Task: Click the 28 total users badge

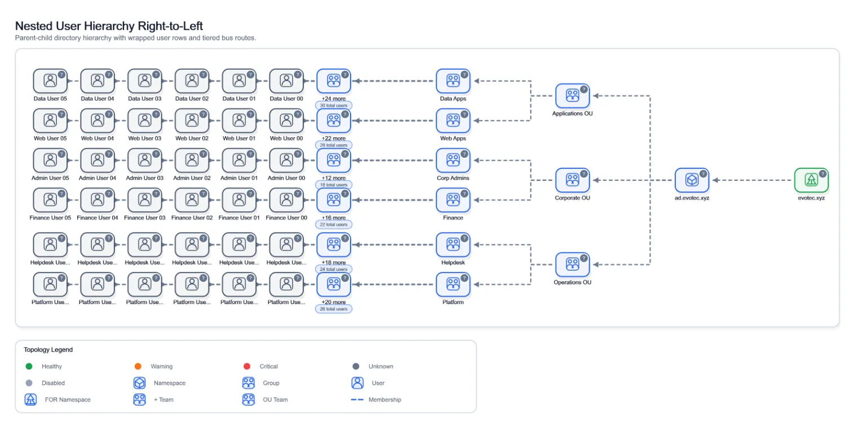Action: click(x=334, y=145)
